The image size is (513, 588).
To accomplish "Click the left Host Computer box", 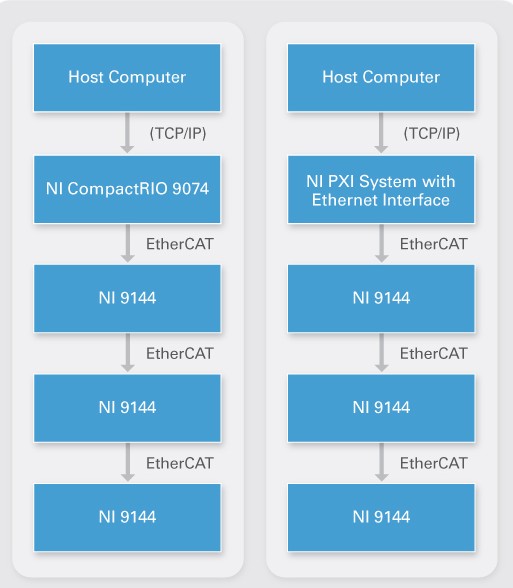I will click(127, 78).
